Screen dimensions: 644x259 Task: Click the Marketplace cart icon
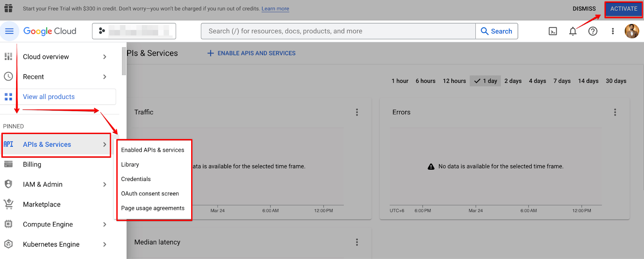(x=8, y=204)
